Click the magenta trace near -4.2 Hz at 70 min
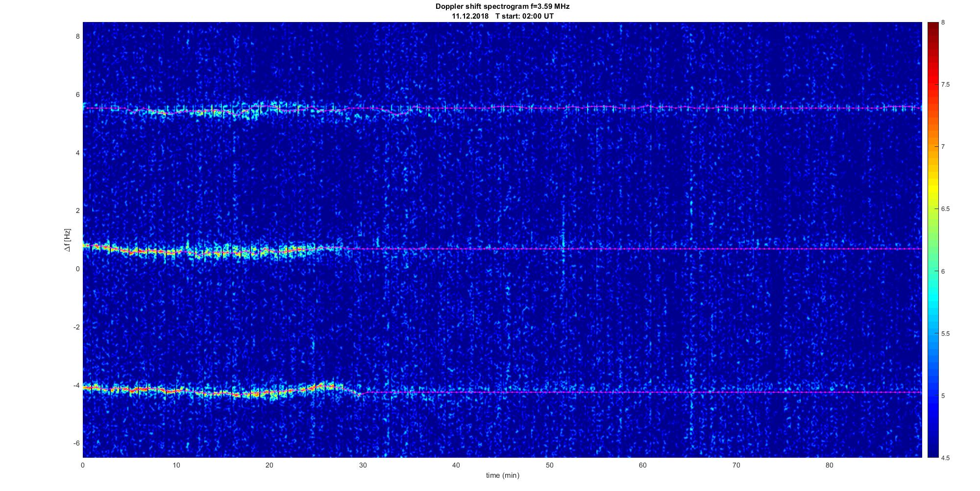Image resolution: width=980 pixels, height=491 pixels. (x=736, y=392)
